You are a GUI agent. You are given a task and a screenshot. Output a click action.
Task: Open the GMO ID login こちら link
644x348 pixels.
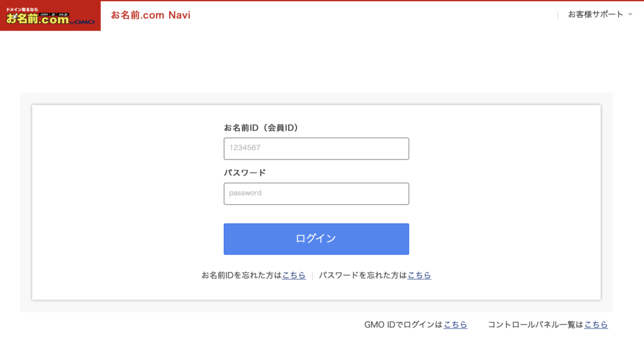coord(455,325)
